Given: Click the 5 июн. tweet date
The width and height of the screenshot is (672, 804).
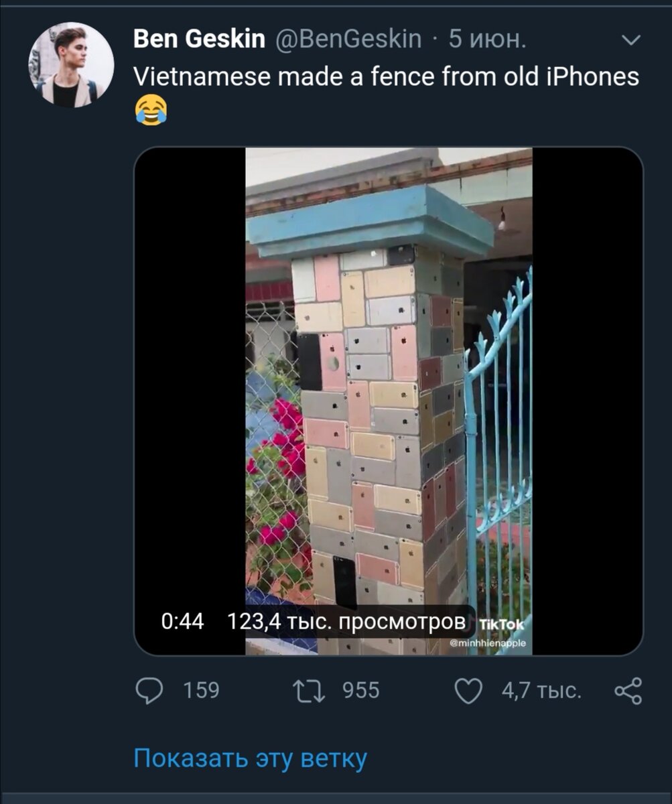Looking at the screenshot, I should [487, 40].
